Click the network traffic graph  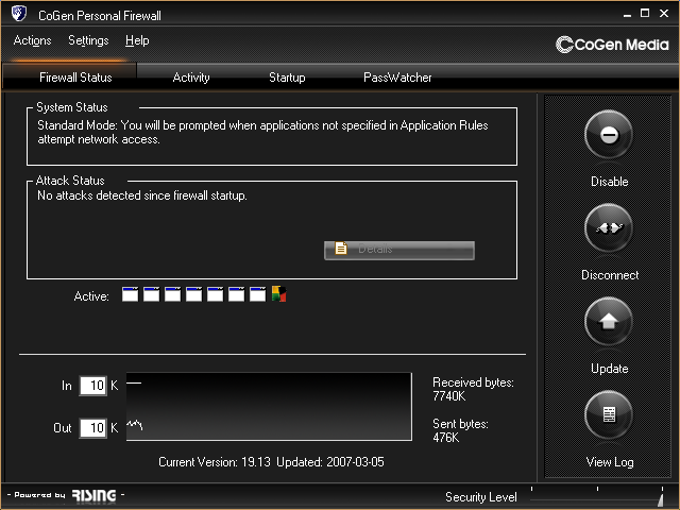coord(269,406)
